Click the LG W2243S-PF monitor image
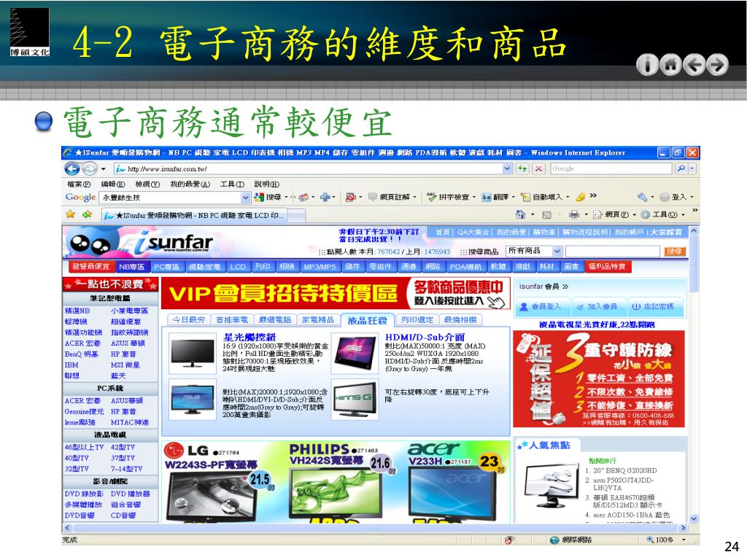 [209, 495]
